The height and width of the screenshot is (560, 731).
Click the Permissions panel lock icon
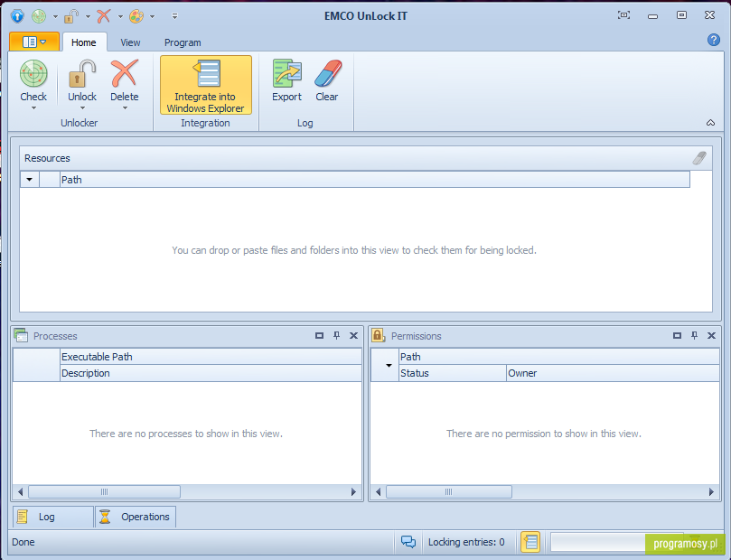click(378, 335)
